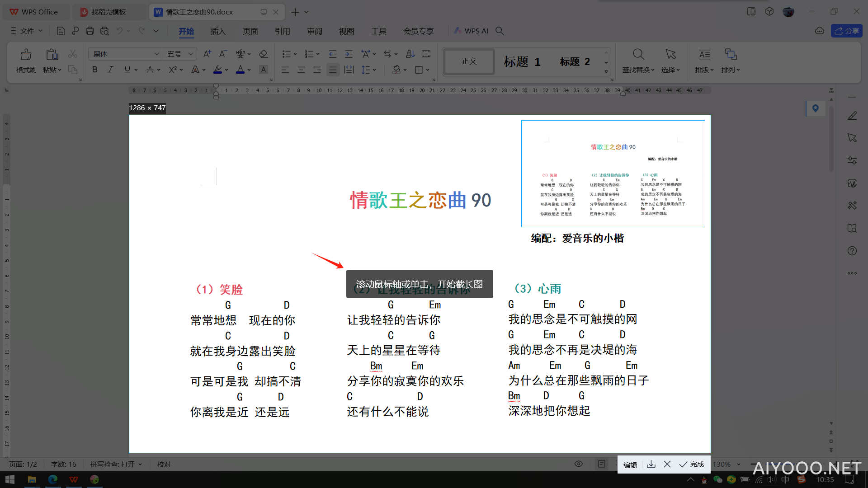Click the help question-mark icon in sidebar
Image resolution: width=868 pixels, height=488 pixels.
click(852, 251)
